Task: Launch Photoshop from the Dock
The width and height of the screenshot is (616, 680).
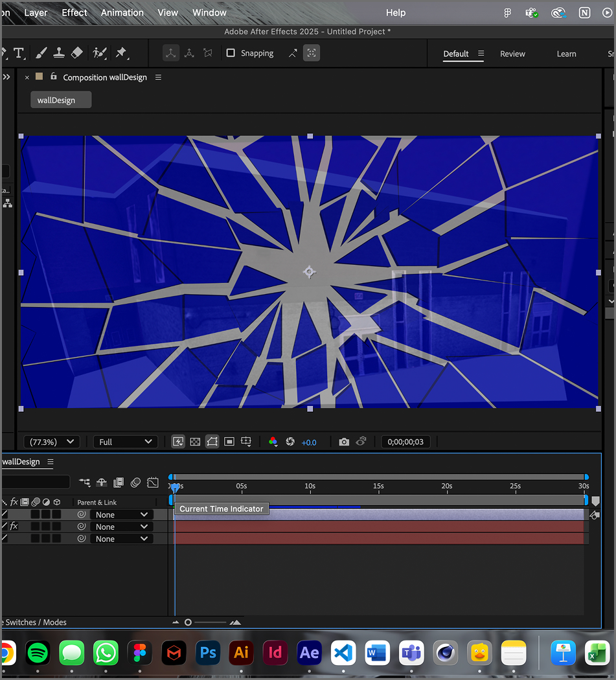Action: click(207, 653)
